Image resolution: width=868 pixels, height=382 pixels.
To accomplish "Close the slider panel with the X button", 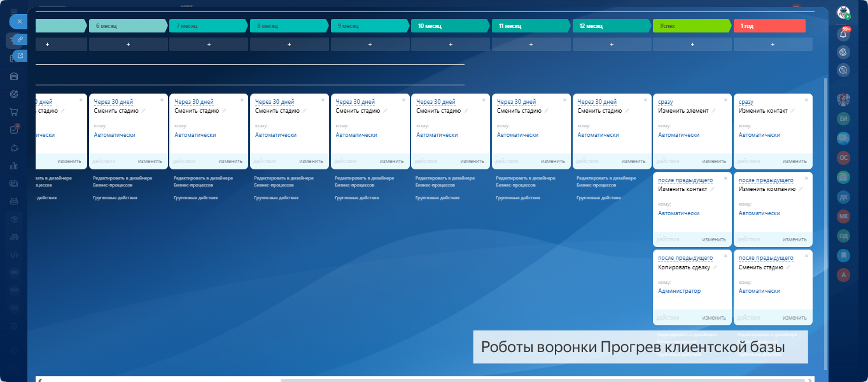I will click(19, 21).
